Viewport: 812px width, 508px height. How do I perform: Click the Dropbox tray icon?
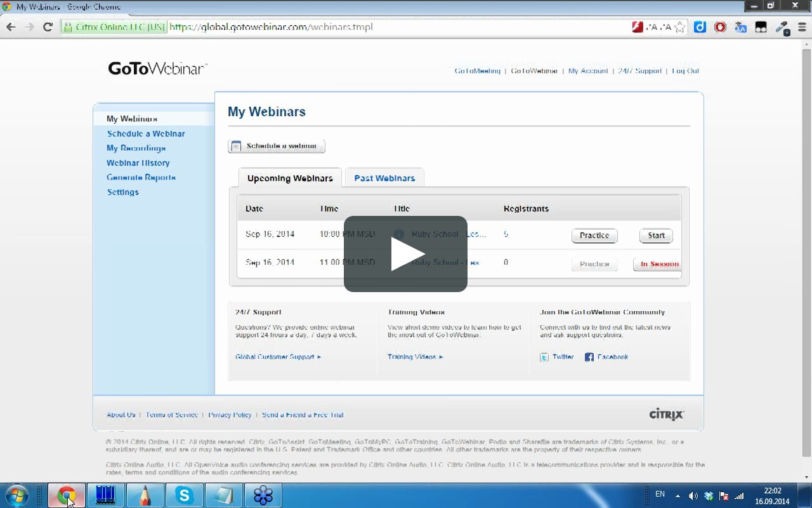click(x=709, y=496)
